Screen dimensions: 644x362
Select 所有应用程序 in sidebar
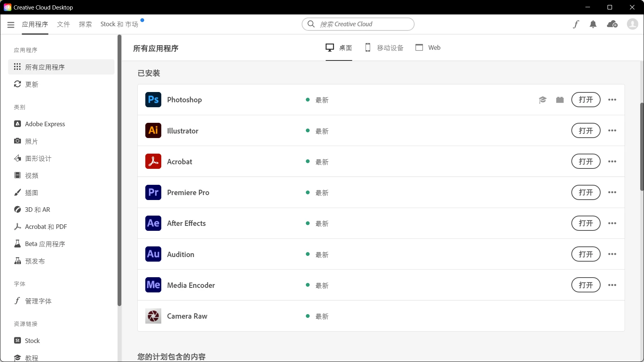click(61, 67)
